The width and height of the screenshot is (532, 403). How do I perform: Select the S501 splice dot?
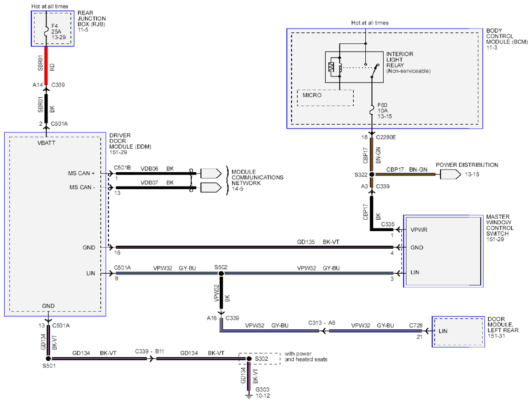tap(48, 359)
